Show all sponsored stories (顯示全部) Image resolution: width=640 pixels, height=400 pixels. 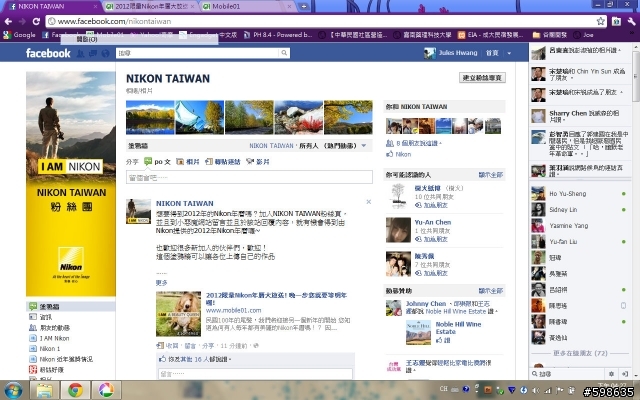[491, 291]
